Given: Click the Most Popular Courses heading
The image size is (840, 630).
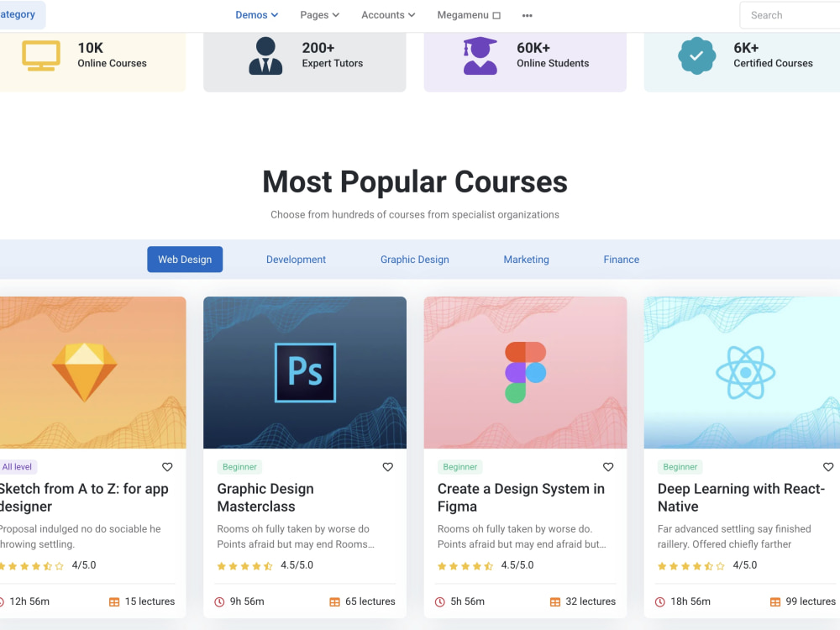Looking at the screenshot, I should coord(415,181).
